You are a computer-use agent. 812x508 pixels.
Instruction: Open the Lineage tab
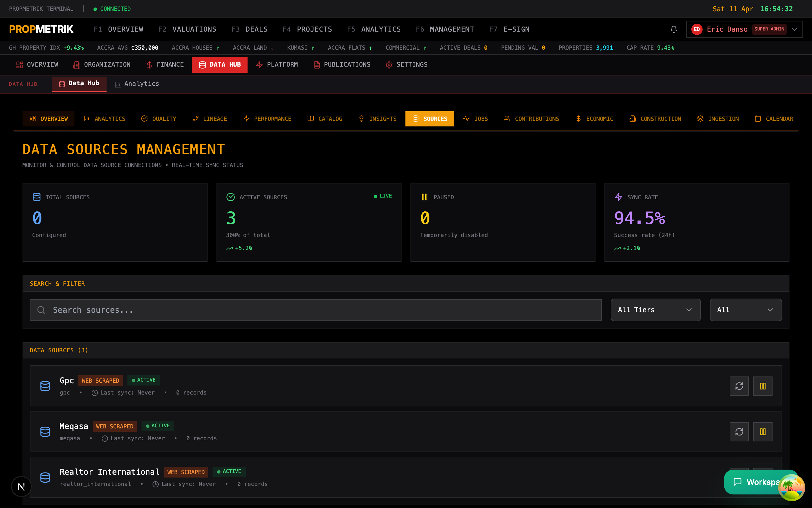210,119
